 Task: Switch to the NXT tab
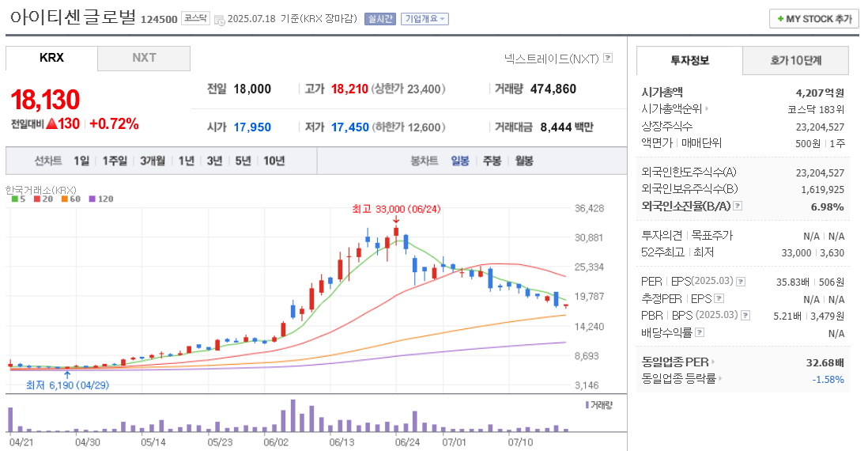click(x=144, y=59)
